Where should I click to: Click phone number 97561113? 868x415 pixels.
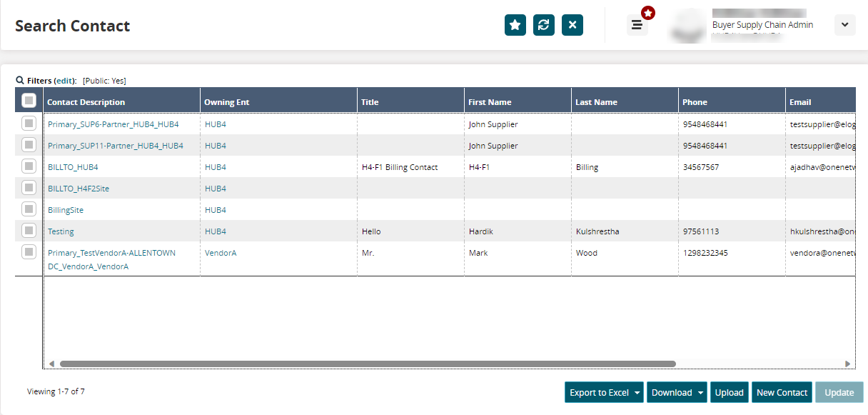[x=701, y=231]
